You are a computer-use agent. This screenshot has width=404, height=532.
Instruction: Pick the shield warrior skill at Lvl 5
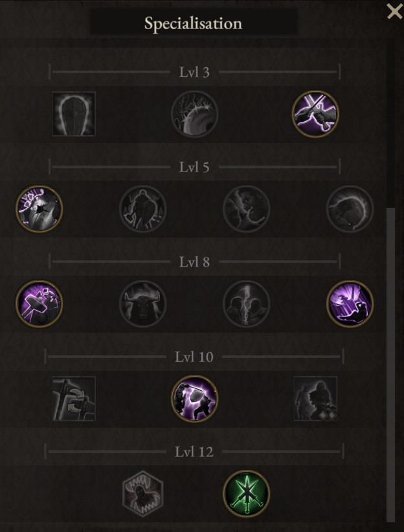tap(143, 209)
